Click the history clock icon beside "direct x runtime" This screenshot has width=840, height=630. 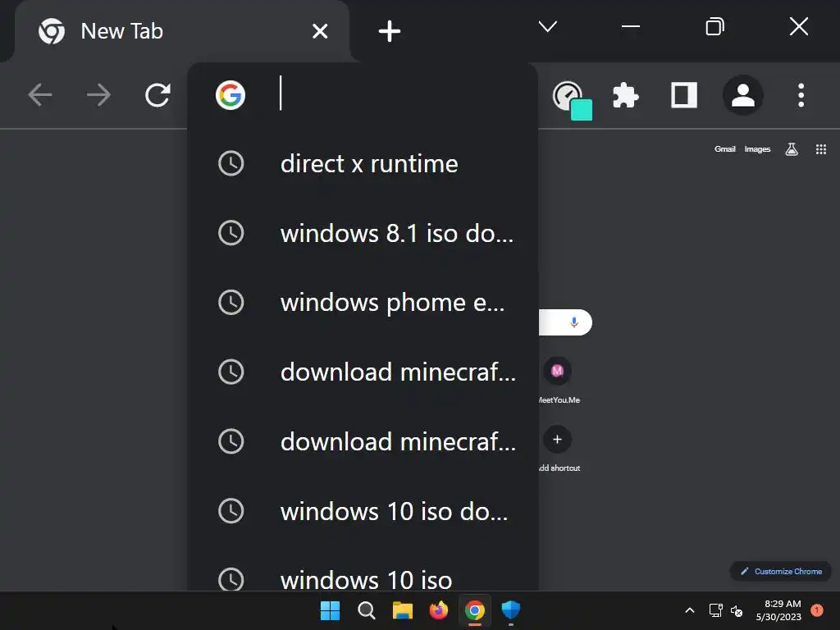tap(231, 164)
